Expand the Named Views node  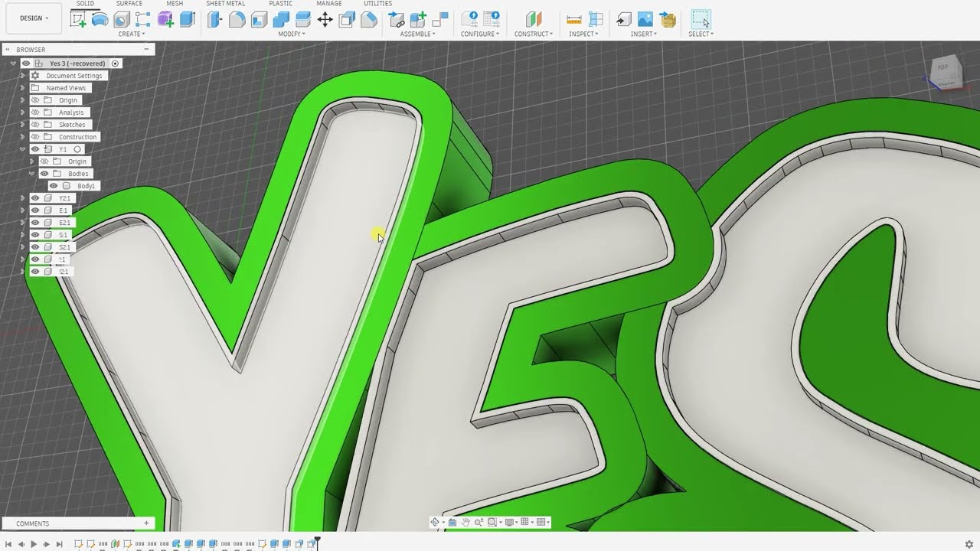click(23, 88)
